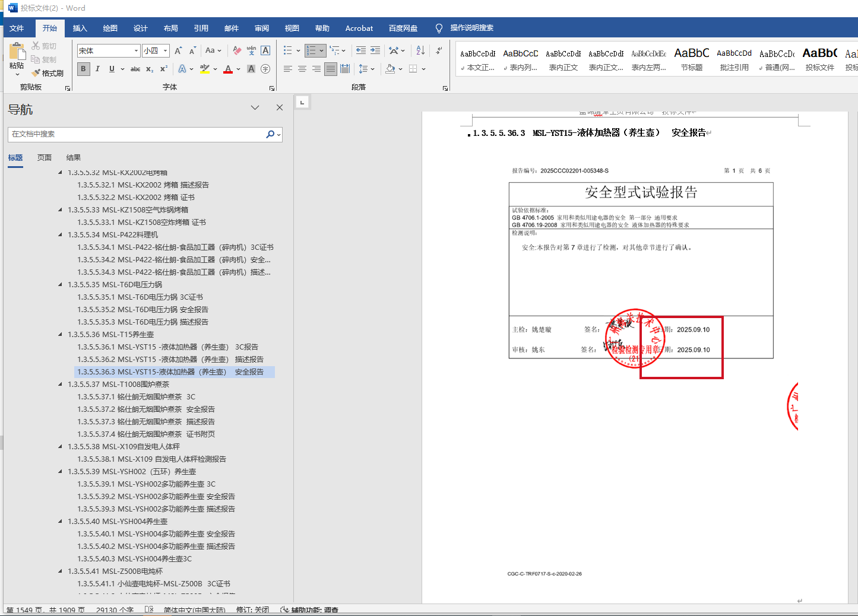The width and height of the screenshot is (858, 616).
Task: Apply distributed alignment icon
Action: [x=345, y=69]
